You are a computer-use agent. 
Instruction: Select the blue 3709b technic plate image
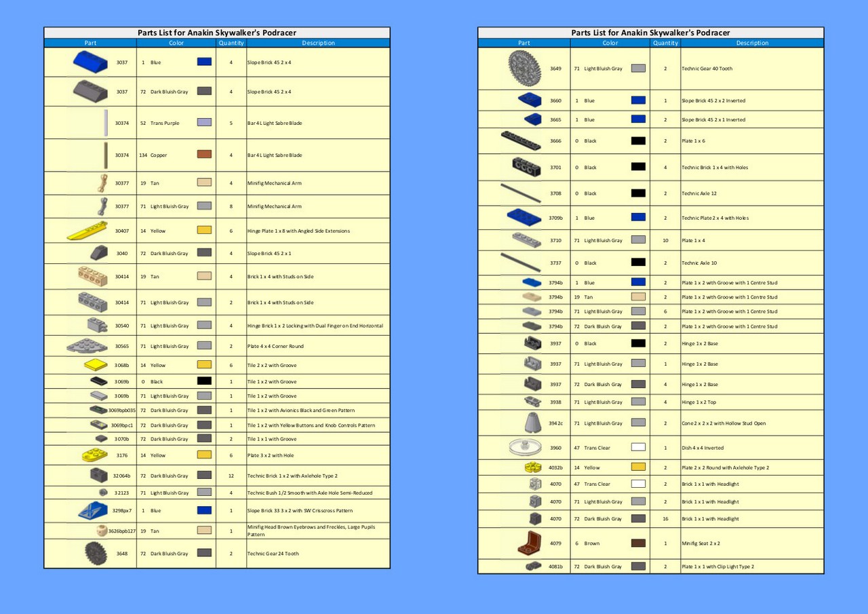point(525,218)
